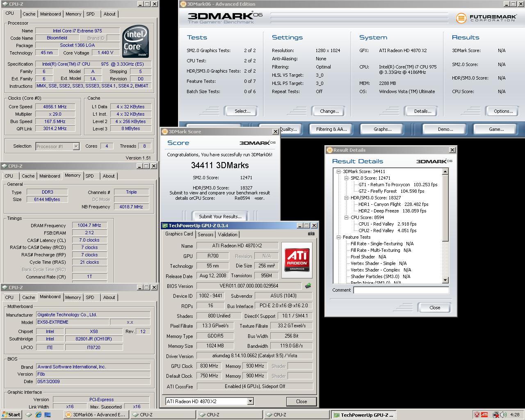The height and width of the screenshot is (420, 525).
Task: Select HDR2 - Deep Freeze result row
Action: point(392,211)
